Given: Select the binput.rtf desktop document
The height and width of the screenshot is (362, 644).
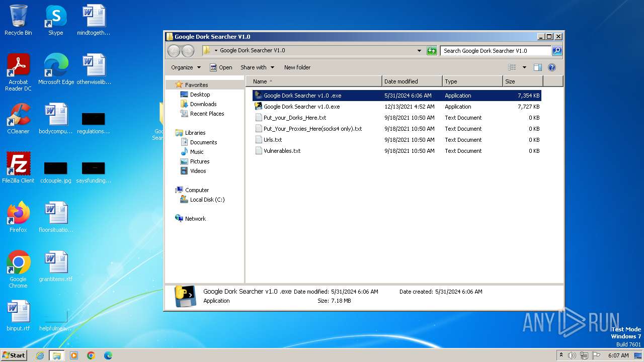Looking at the screenshot, I should tap(18, 316).
